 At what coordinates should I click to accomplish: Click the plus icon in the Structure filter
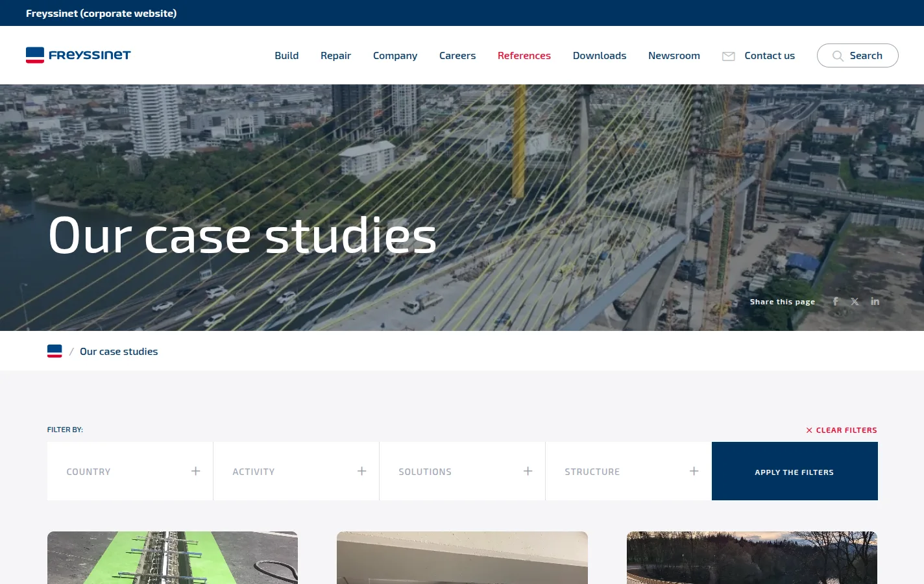(694, 471)
